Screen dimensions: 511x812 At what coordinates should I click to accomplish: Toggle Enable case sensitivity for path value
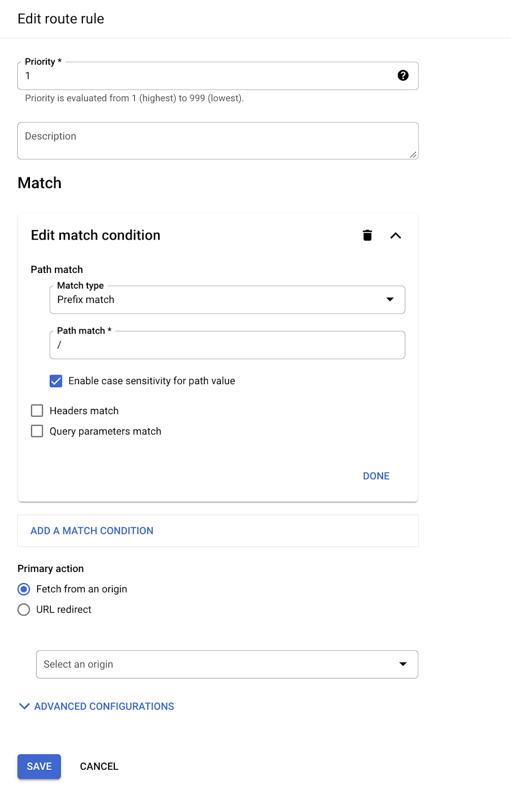tap(56, 381)
